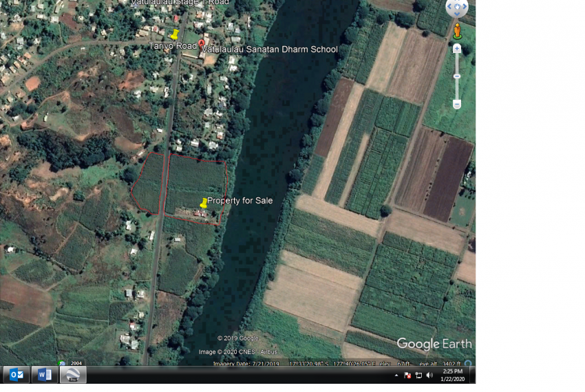
Task: Open the clock showing 2:25 PM
Action: (x=453, y=375)
